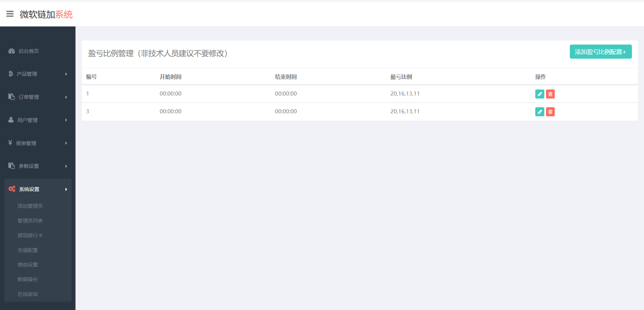Click the user icon beside 用户管理
Screen dimensions: 644x310
pos(11,120)
